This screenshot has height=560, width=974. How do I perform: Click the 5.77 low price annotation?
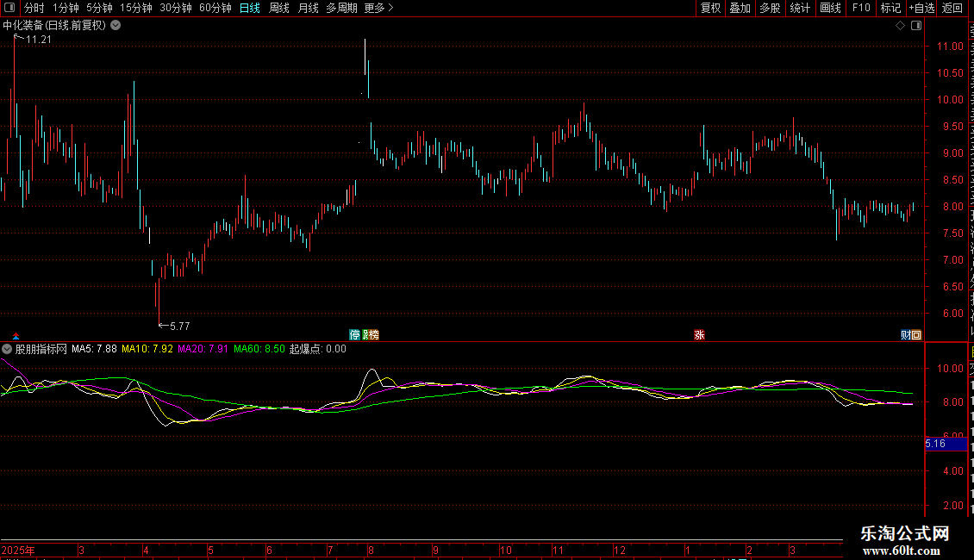[x=179, y=326]
